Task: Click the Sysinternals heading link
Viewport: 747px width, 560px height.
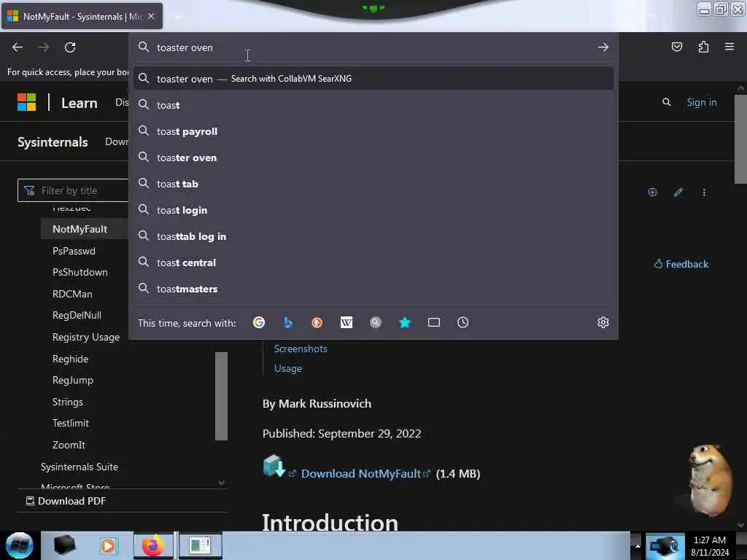Action: coord(53,142)
